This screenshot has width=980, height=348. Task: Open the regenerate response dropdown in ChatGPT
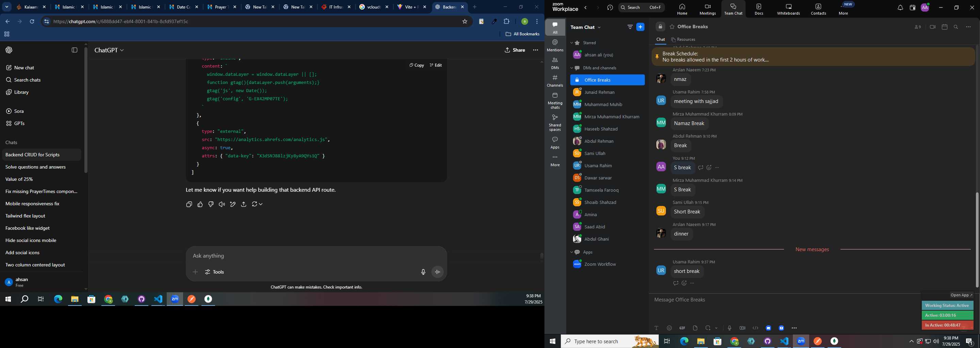click(x=257, y=204)
